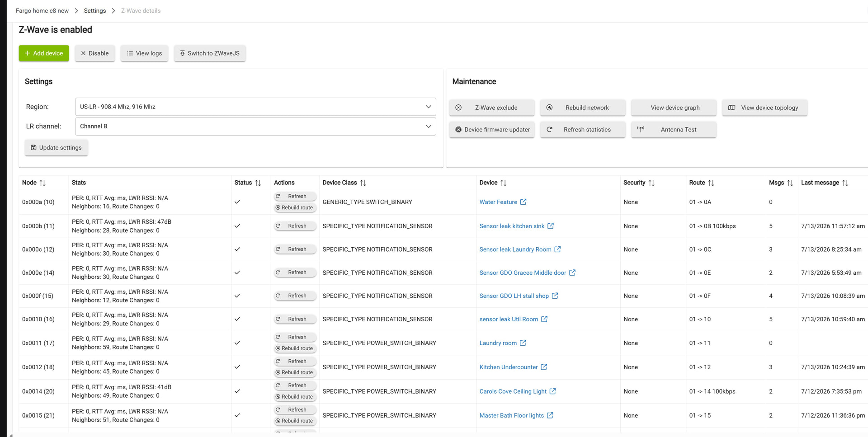The height and width of the screenshot is (437, 868).
Task: Start Z-Wave exclude
Action: pos(492,108)
